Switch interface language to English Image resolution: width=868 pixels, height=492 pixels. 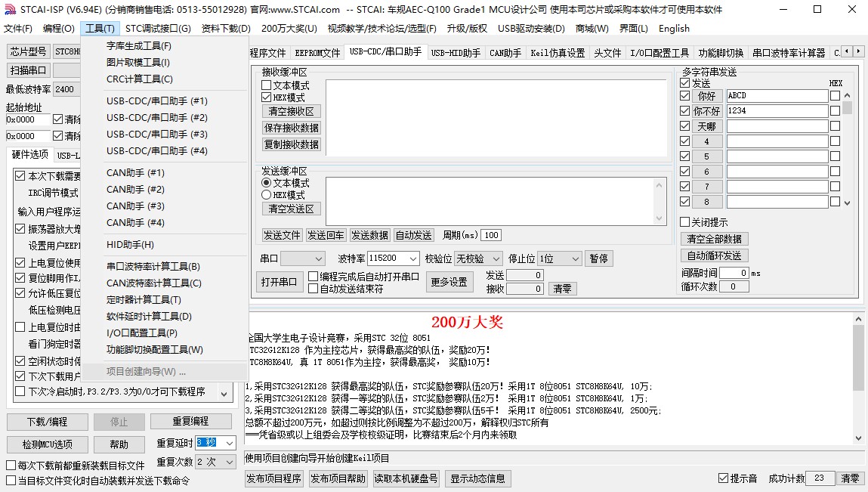(674, 28)
